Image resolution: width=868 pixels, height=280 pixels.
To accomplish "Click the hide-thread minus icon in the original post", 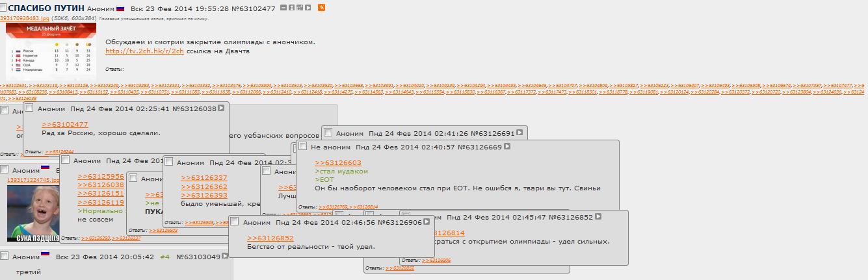I will (283, 8).
